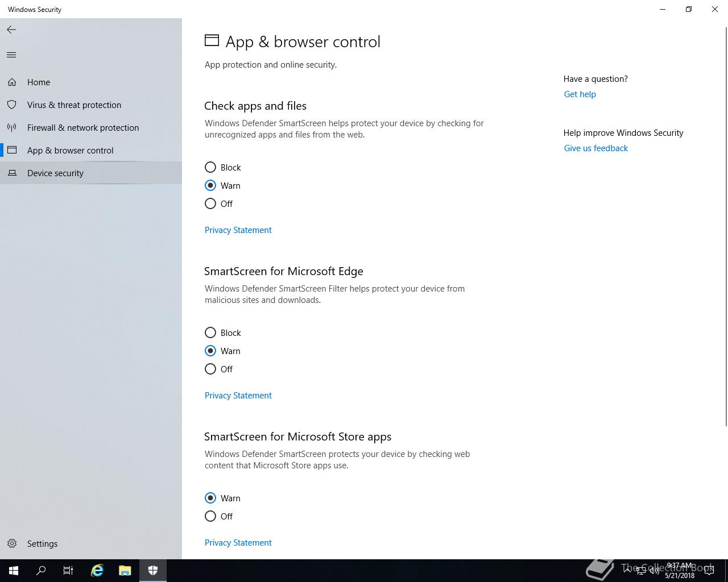Click the Get help link
Image resolution: width=728 pixels, height=582 pixels.
pos(580,94)
